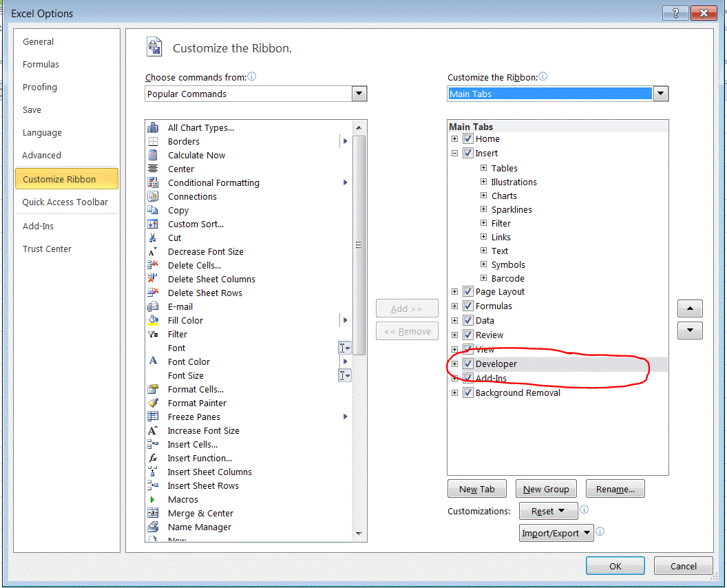The width and height of the screenshot is (727, 588).
Task: Click the New Tab button
Action: coord(476,489)
